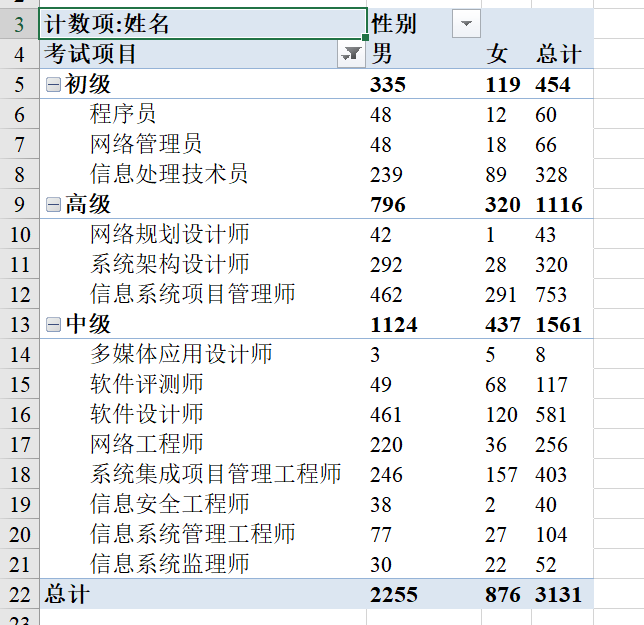Click the value 3131 grand total
The image size is (644, 625).
point(559,595)
